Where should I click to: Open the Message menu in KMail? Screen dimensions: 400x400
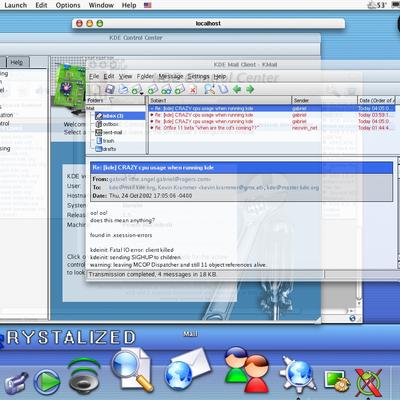[x=171, y=76]
